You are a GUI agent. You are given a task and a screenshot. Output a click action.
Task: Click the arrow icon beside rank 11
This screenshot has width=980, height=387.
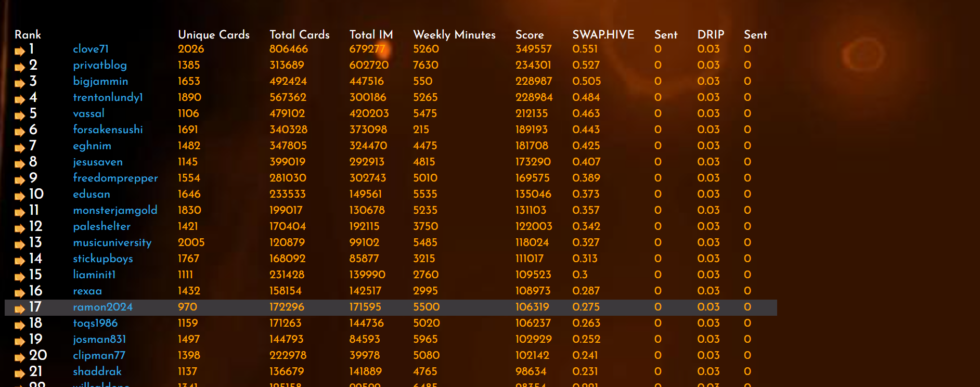[x=20, y=213]
